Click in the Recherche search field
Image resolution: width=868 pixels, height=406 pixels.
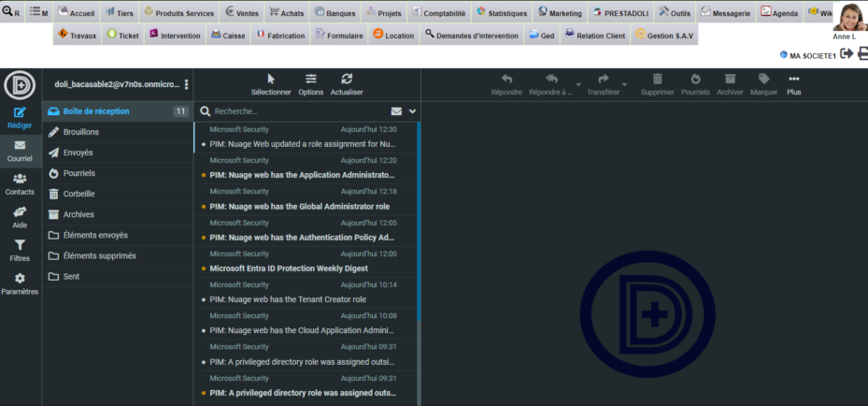(x=300, y=111)
